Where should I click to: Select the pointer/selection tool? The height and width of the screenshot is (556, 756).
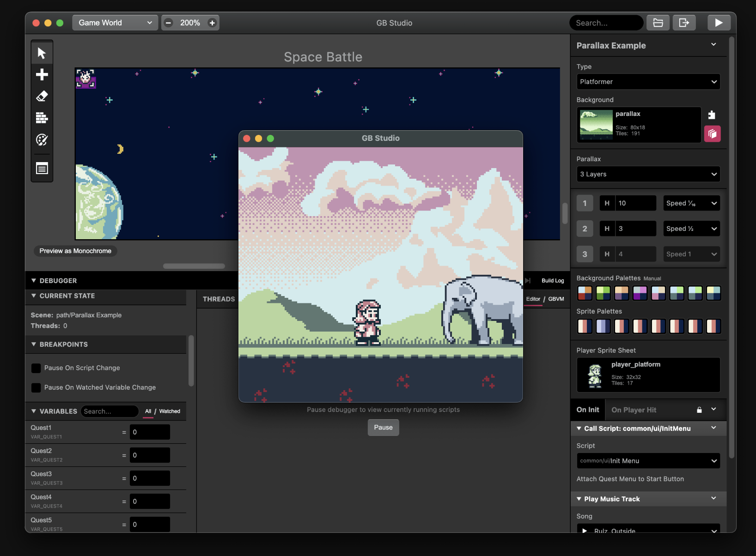[42, 52]
